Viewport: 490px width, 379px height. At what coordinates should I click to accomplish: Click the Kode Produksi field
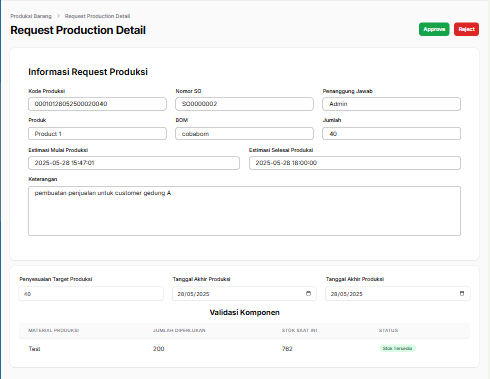(97, 104)
